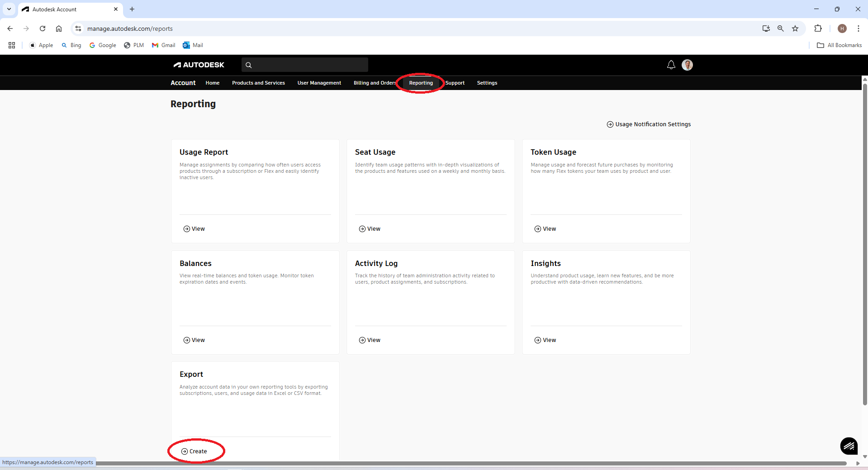Click the Token Usage card title
Viewport: 868px width, 470px height.
553,152
